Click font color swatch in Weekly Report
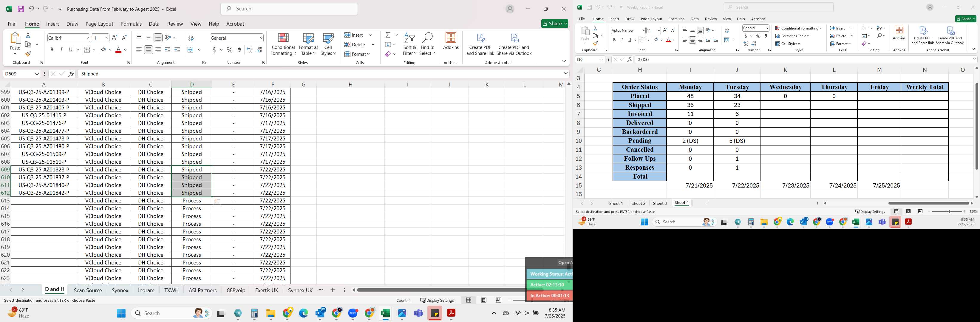The width and height of the screenshot is (980, 322). (x=668, y=40)
